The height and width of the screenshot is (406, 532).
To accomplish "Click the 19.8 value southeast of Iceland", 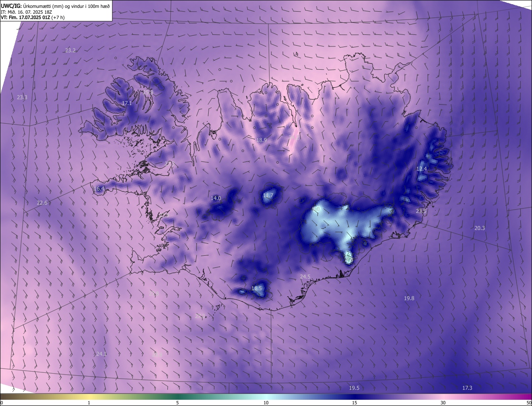I will coord(409,298).
